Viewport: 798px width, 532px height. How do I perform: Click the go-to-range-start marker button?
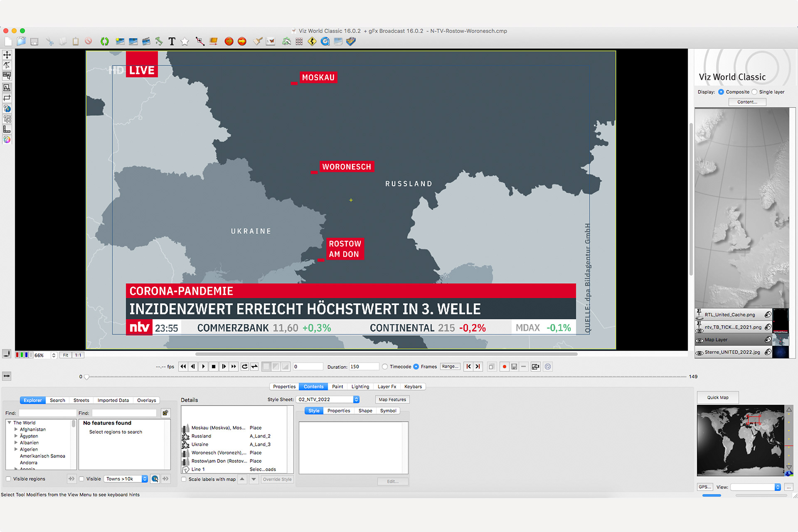469,367
